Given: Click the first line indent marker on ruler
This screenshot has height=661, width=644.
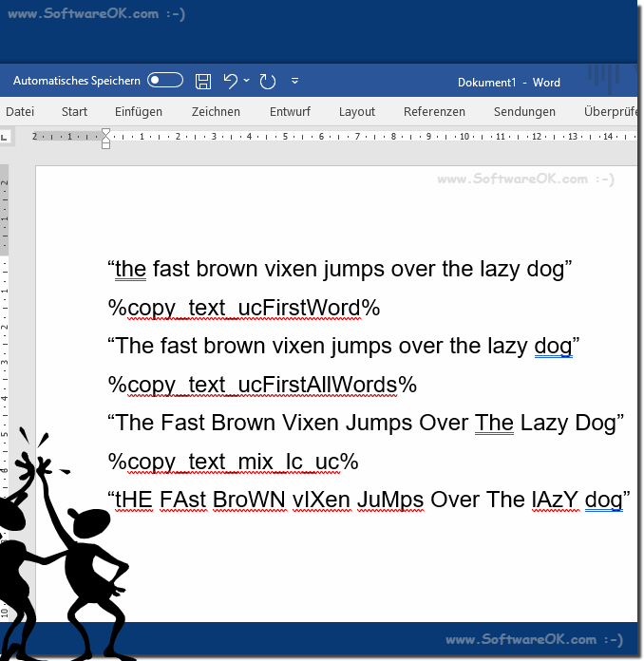Looking at the screenshot, I should (x=105, y=132).
